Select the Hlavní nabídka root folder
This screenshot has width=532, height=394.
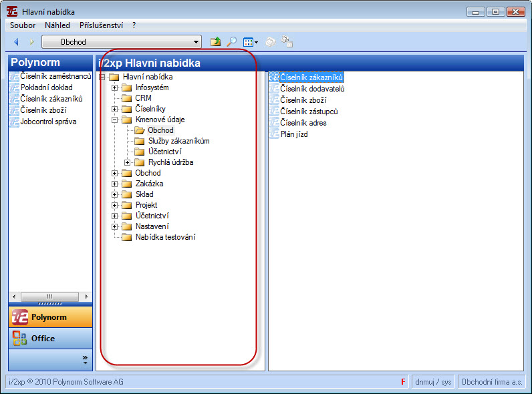pyautogui.click(x=148, y=77)
